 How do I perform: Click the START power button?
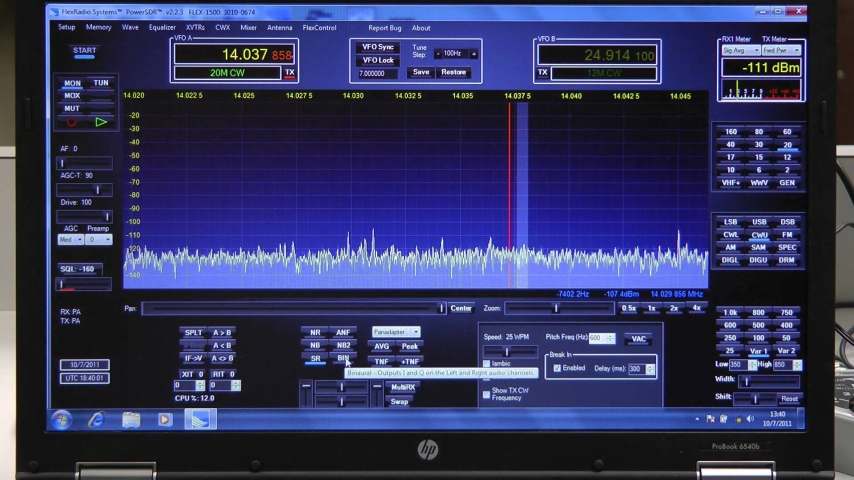coord(84,52)
